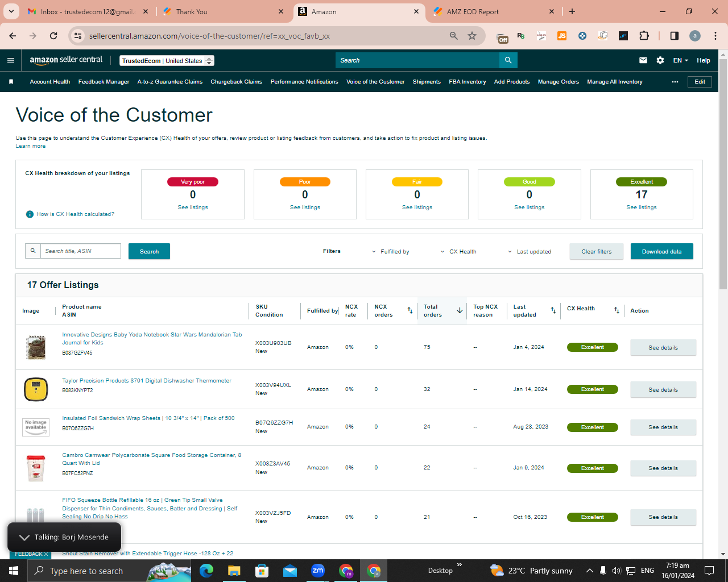Open the Windows notification center

tap(709, 571)
